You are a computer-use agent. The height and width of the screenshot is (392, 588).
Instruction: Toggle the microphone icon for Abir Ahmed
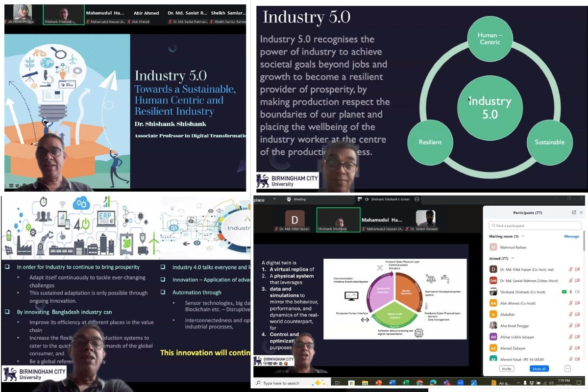point(570,303)
